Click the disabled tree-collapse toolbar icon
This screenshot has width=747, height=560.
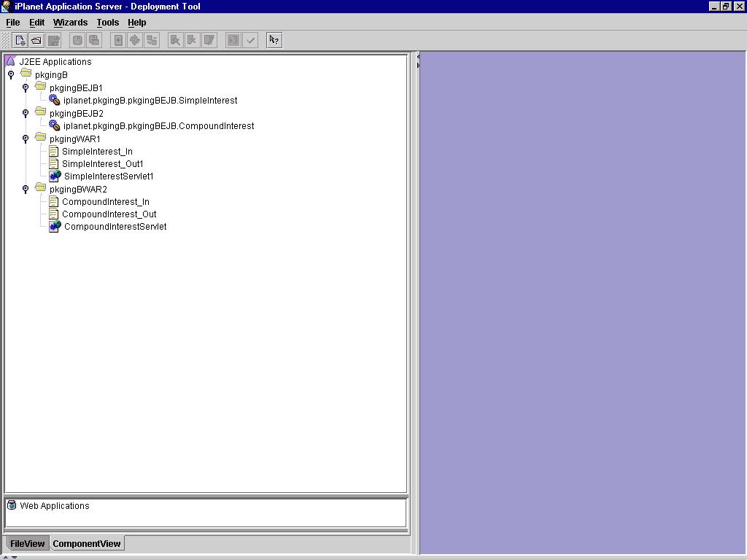tap(152, 41)
